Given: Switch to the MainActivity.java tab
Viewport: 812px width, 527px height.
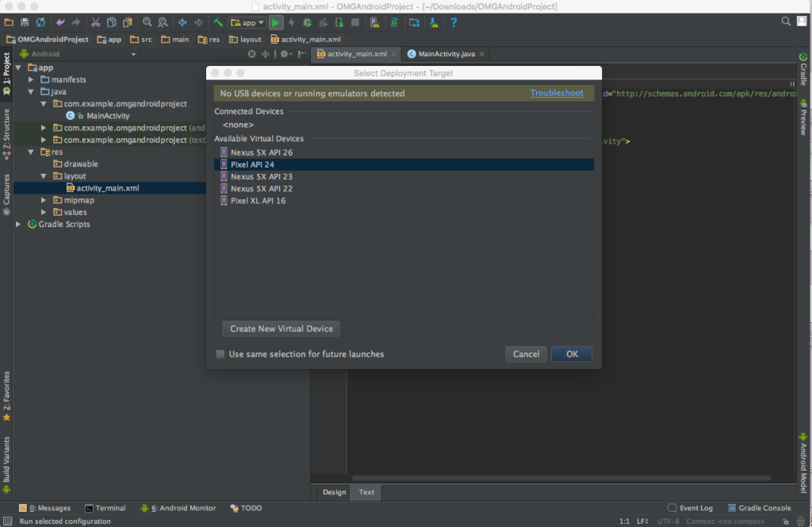Looking at the screenshot, I should click(446, 54).
